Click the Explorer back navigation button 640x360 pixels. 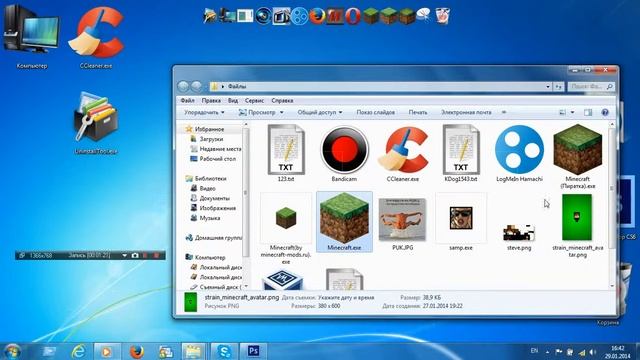pyautogui.click(x=183, y=86)
